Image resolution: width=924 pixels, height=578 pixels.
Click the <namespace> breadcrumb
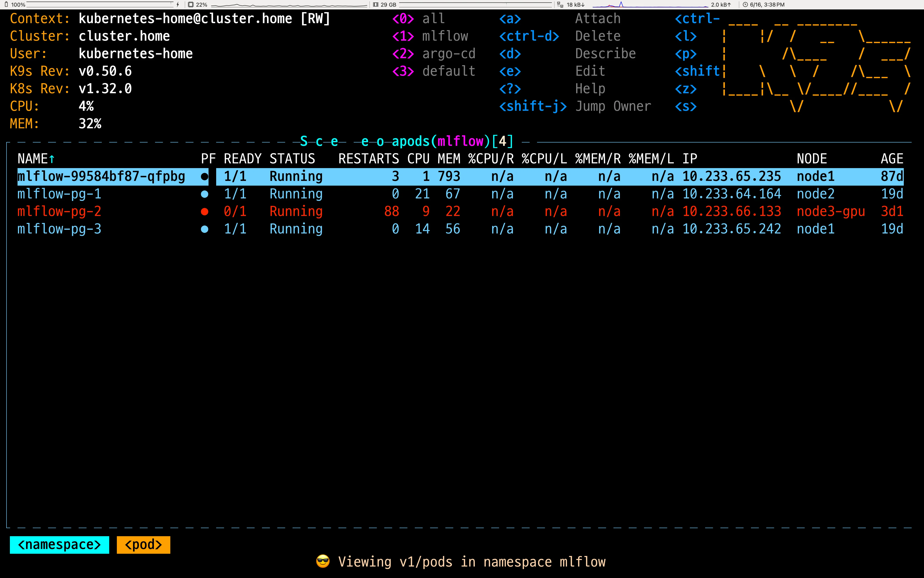pyautogui.click(x=59, y=544)
